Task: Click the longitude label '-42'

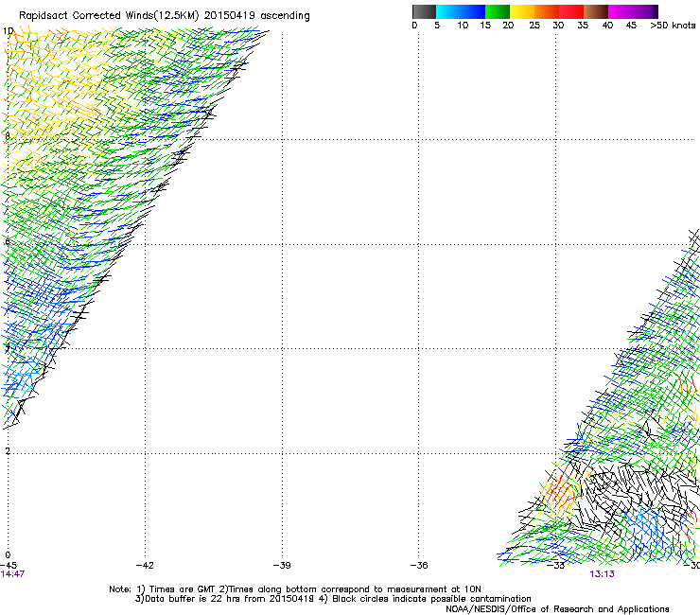Action: click(145, 566)
